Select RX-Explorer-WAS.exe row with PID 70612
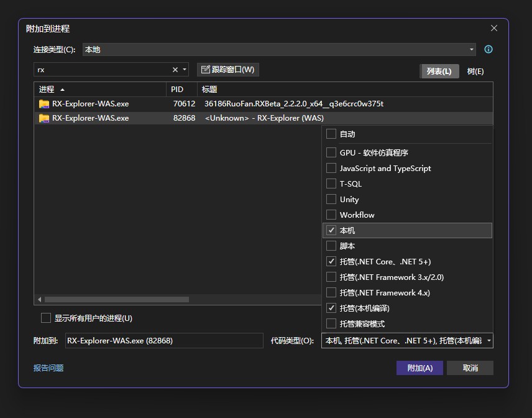 tap(264, 103)
